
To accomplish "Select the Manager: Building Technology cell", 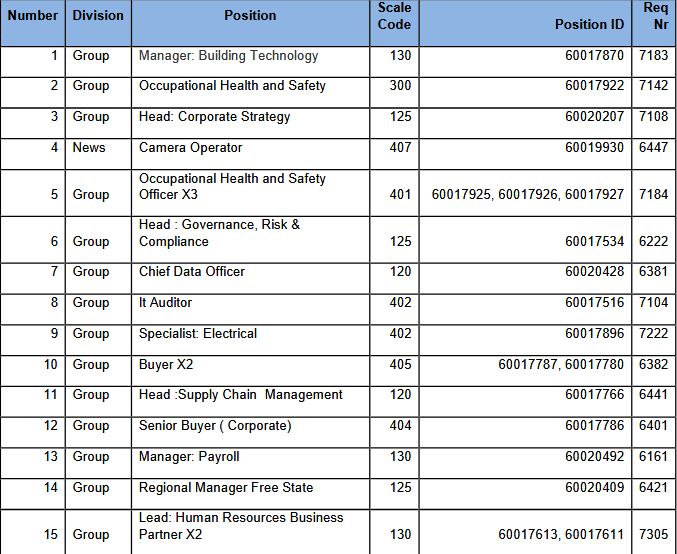I will [250, 62].
